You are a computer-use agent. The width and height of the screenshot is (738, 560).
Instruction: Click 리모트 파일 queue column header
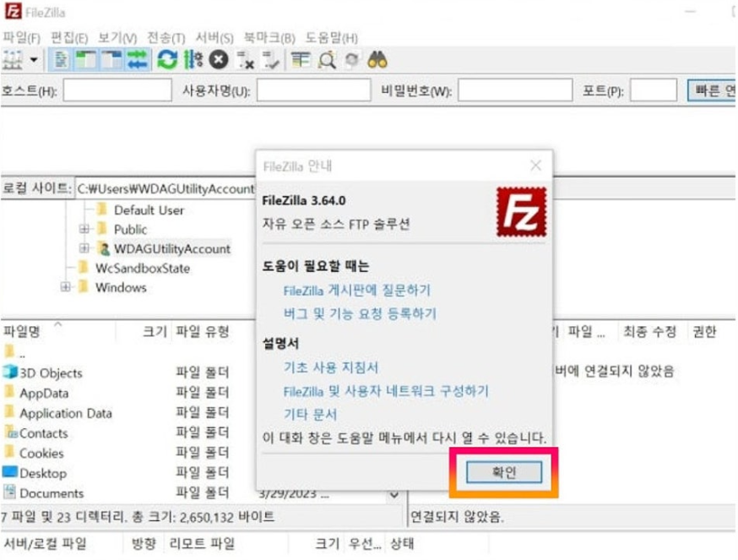(x=202, y=543)
